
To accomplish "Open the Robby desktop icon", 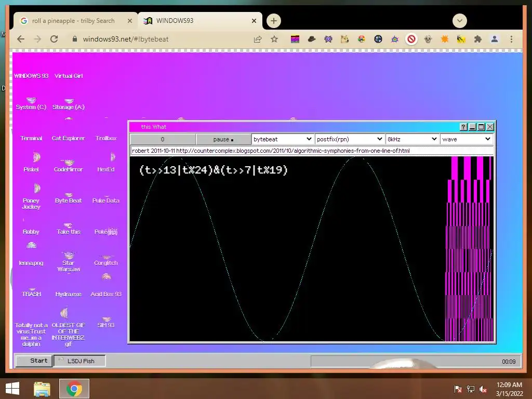I will pyautogui.click(x=31, y=232).
